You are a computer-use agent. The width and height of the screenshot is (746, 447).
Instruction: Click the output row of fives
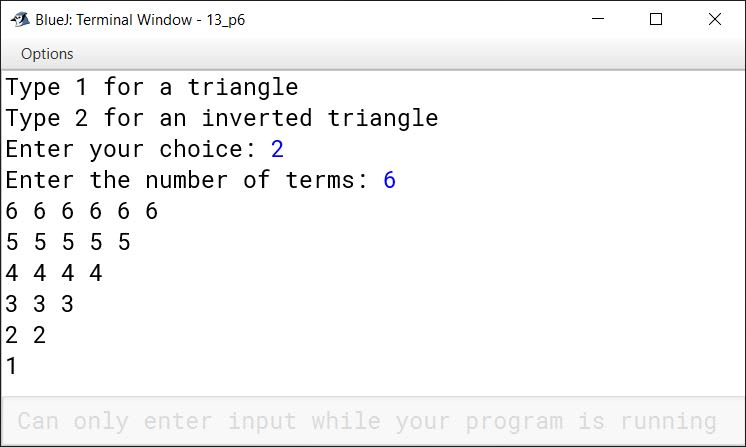pyautogui.click(x=68, y=242)
